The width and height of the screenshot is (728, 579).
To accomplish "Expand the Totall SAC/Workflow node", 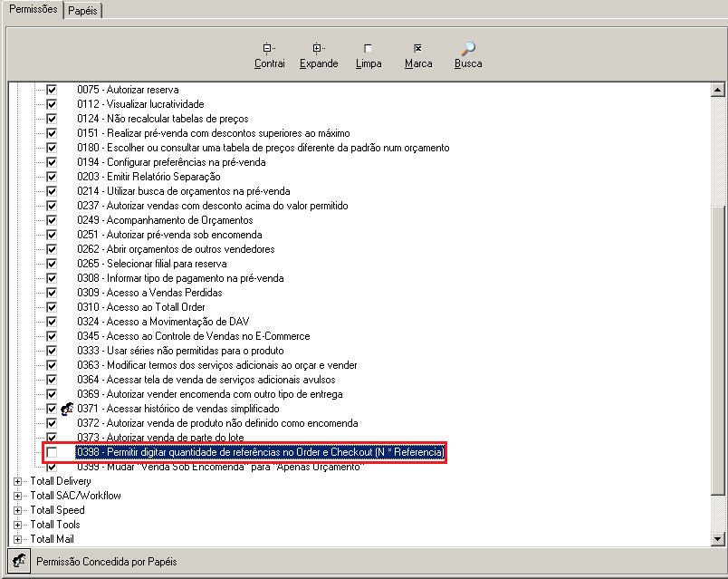I will pyautogui.click(x=18, y=496).
